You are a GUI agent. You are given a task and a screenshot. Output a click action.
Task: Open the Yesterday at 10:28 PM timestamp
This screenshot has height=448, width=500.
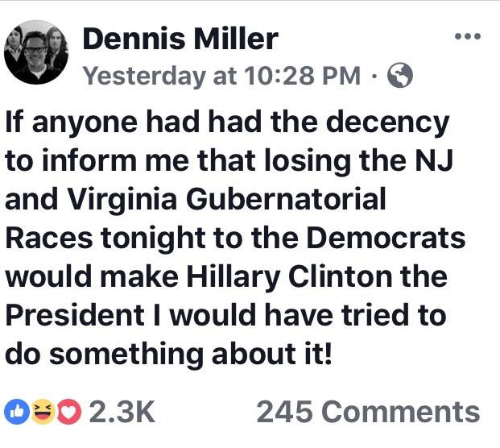pos(222,77)
